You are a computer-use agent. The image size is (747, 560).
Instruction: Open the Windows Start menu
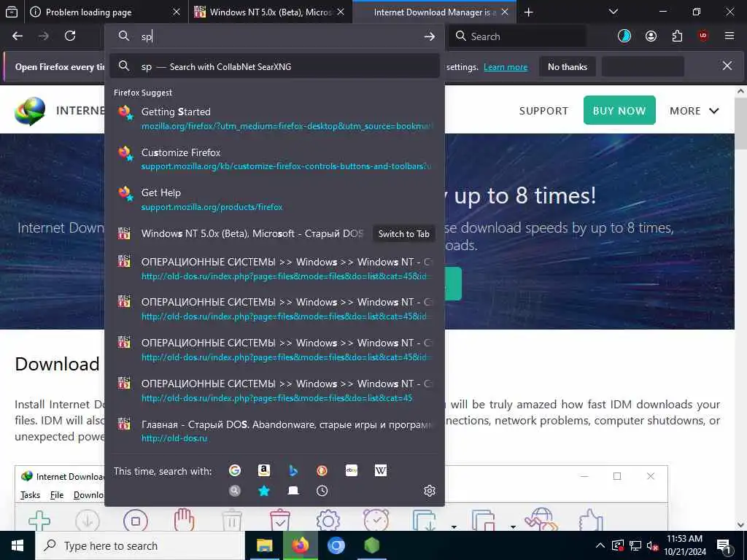click(18, 545)
